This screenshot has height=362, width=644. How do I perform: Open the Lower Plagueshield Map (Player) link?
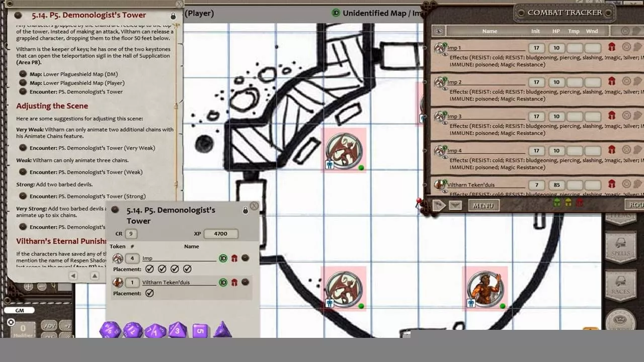coord(23,83)
